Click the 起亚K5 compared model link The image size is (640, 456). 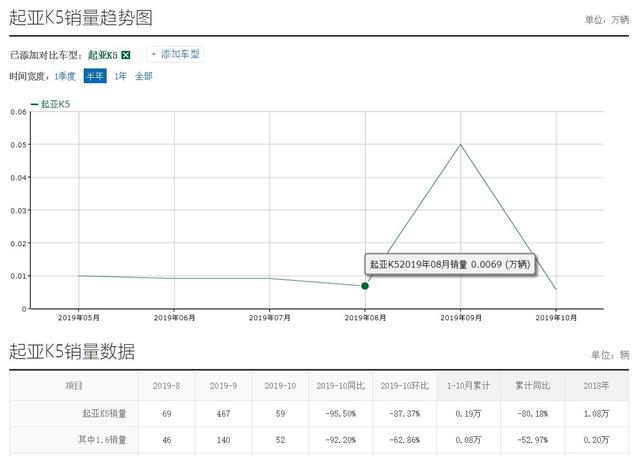tap(103, 55)
